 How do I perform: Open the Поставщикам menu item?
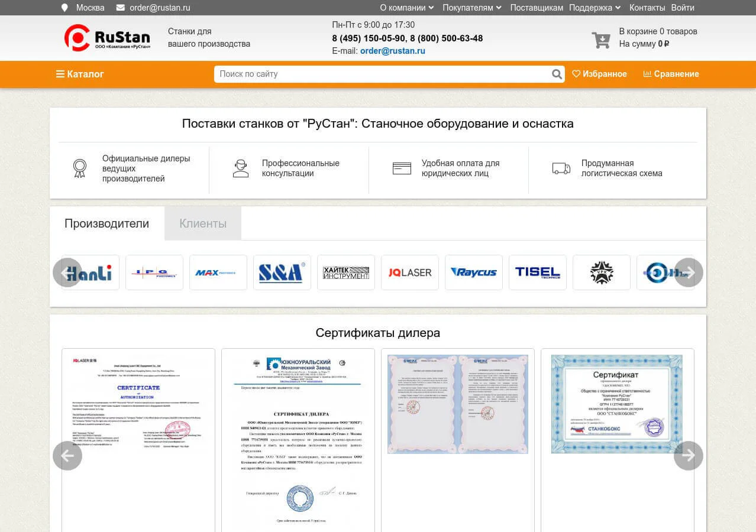(x=537, y=8)
